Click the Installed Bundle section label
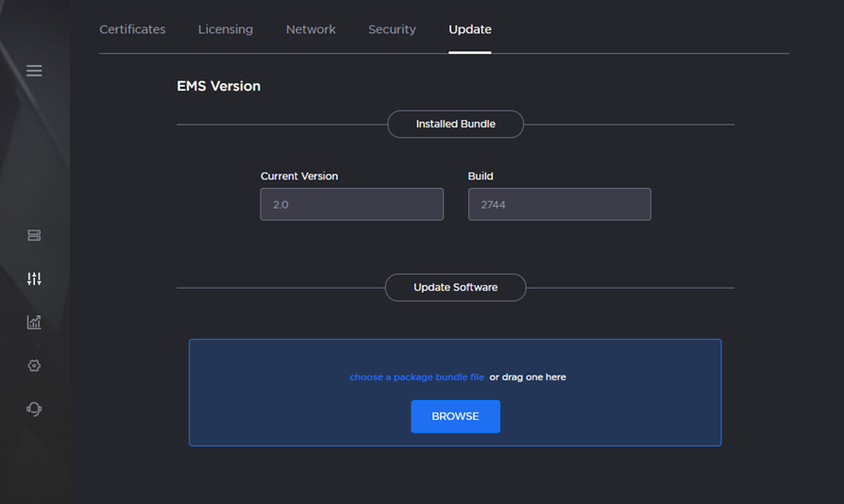Screen dimensions: 844x504 455,124
